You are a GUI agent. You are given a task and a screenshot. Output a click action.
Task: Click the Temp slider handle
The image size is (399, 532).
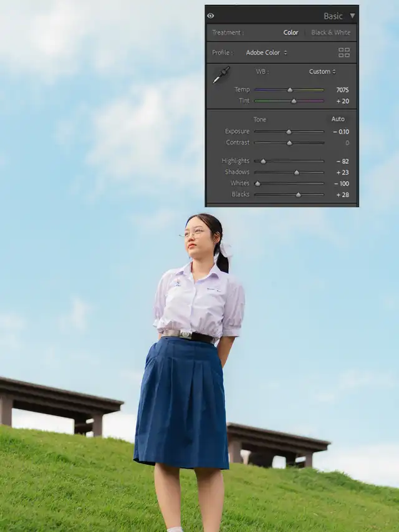pos(290,90)
